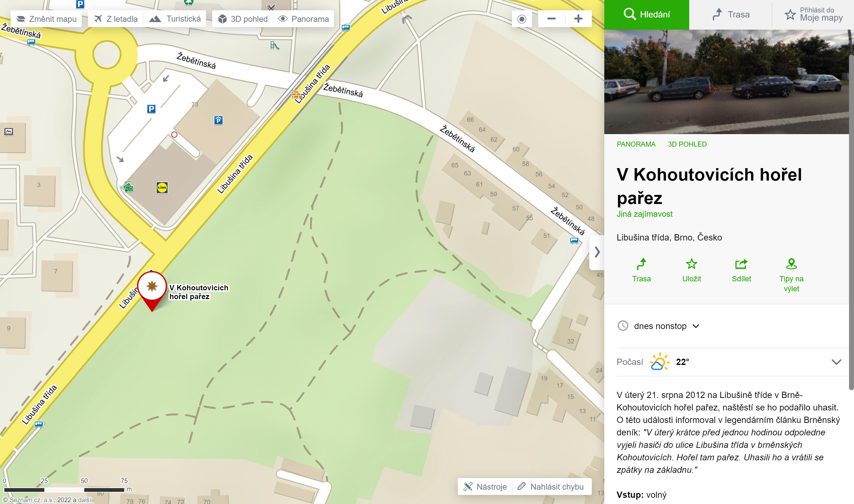Open the Trasa tab in the top bar
The image size is (854, 504).
click(x=731, y=15)
